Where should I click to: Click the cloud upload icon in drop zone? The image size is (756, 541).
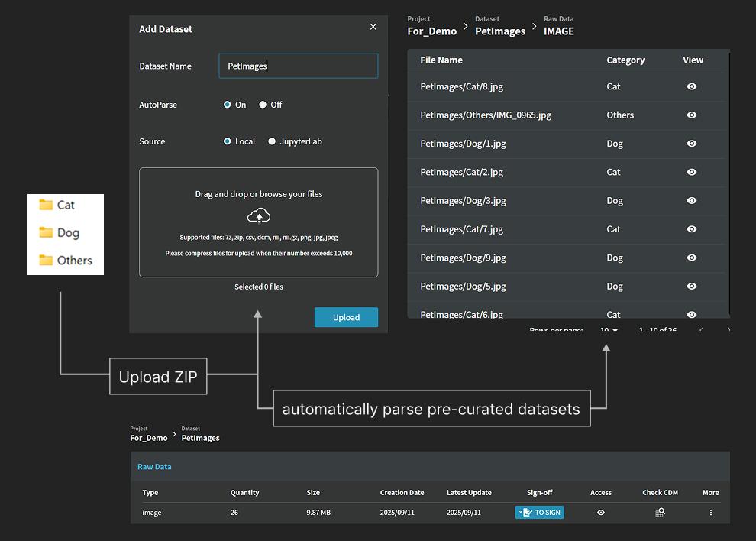tap(259, 216)
